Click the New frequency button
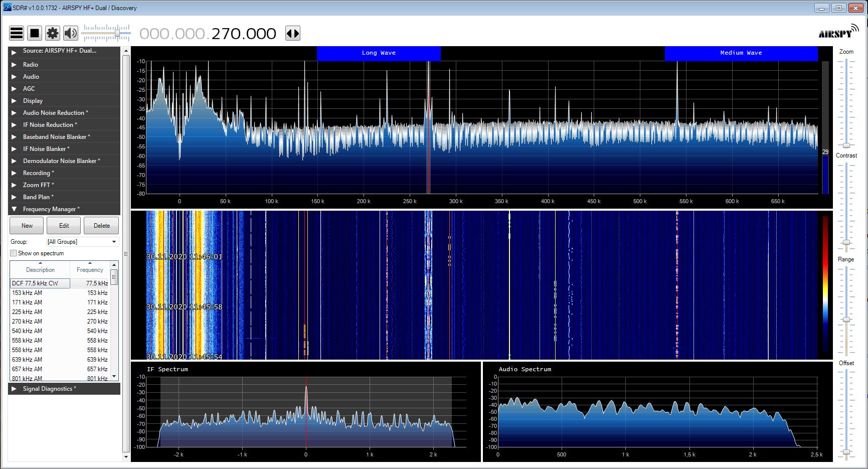The height and width of the screenshot is (469, 868). [27, 226]
